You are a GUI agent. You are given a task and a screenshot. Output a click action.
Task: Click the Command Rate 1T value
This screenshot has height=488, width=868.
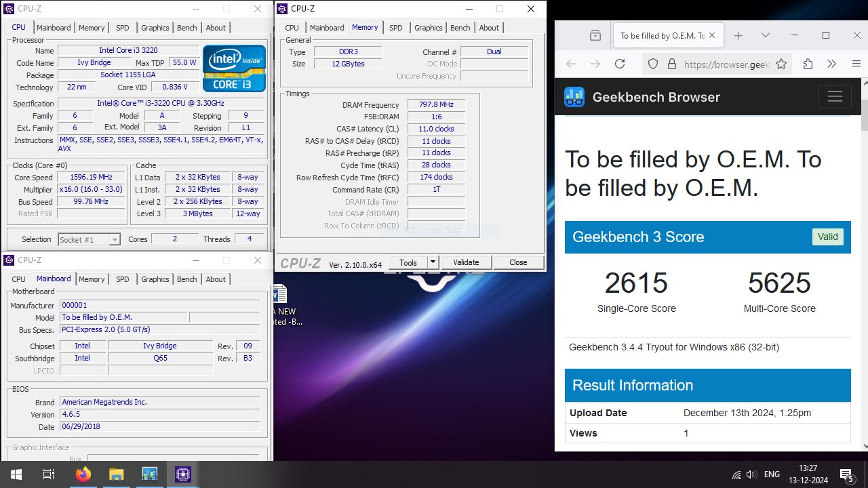(436, 190)
